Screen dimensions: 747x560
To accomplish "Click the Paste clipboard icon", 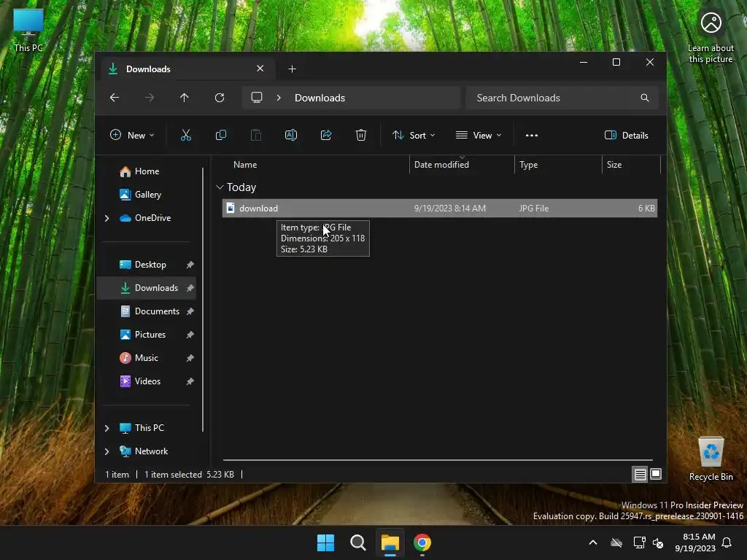I will click(256, 135).
